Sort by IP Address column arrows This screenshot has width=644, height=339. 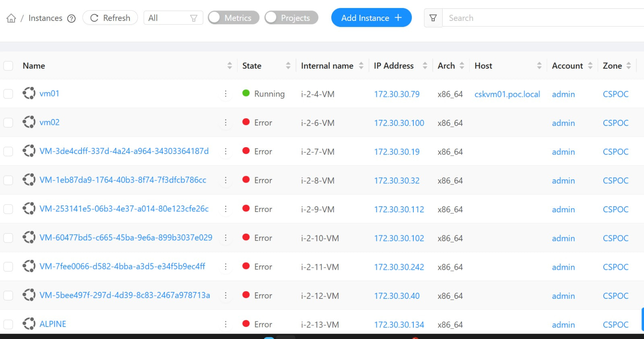425,66
